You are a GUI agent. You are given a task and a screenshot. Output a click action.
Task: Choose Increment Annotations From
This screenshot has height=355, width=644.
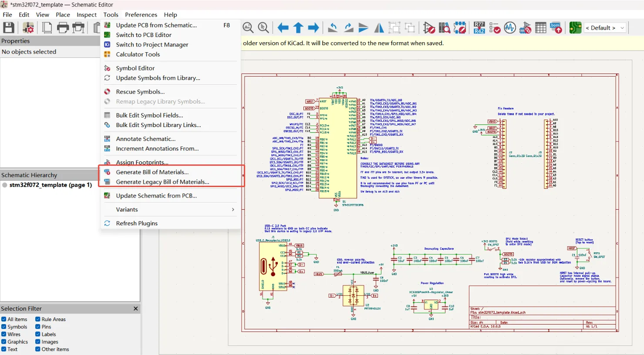coord(170,148)
